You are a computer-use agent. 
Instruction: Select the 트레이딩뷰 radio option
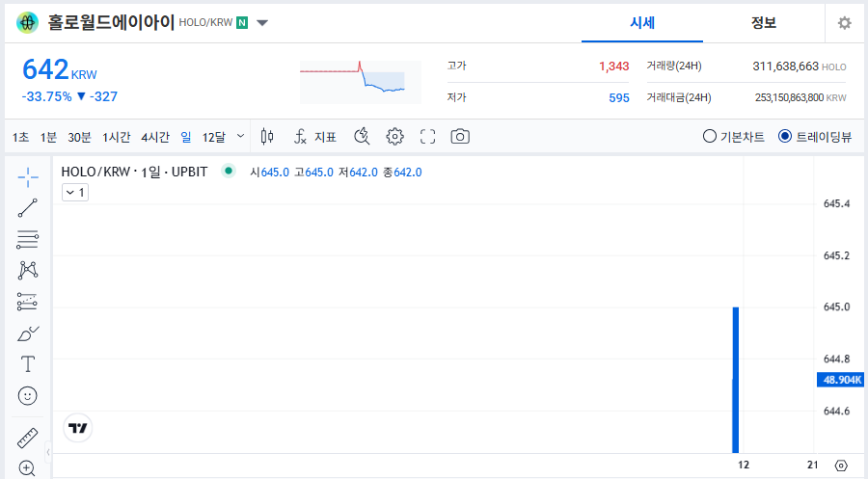tap(815, 137)
